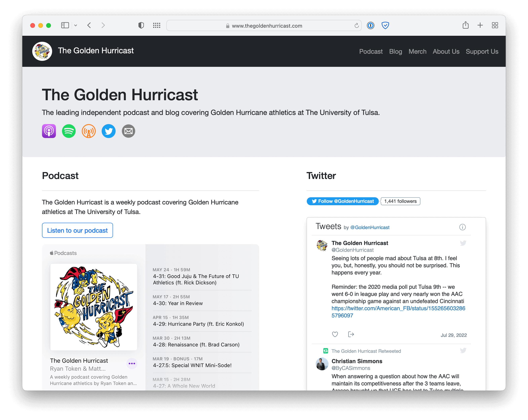Click Twitter bird icon on retweeted tweet
This screenshot has height=420, width=528.
(463, 350)
